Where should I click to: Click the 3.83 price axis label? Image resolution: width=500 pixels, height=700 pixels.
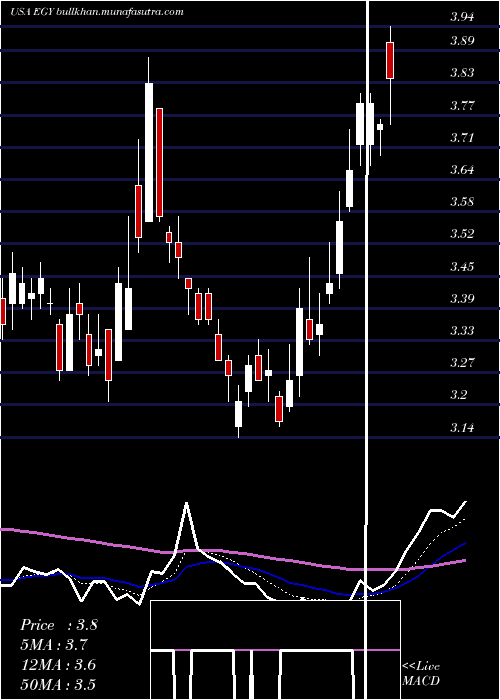tap(462, 73)
